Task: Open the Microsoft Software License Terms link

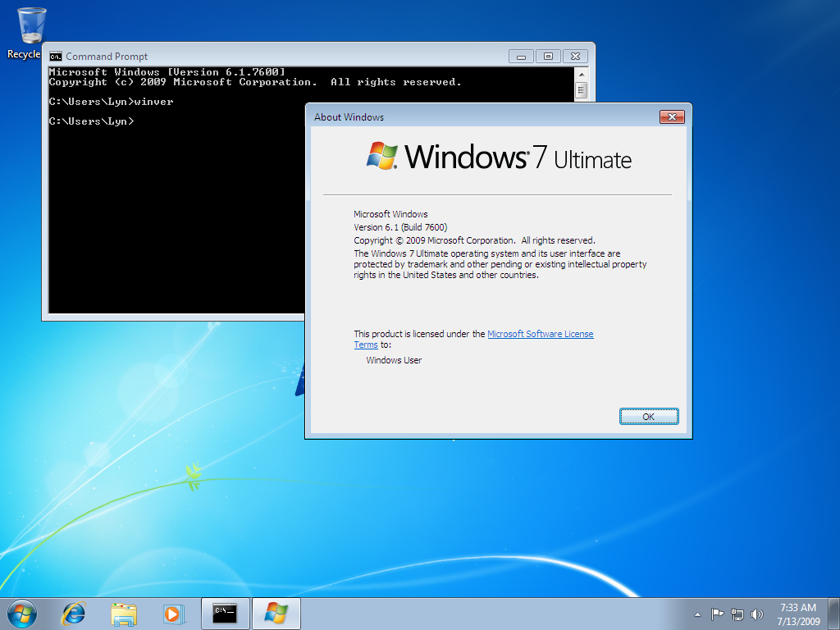Action: 540,334
